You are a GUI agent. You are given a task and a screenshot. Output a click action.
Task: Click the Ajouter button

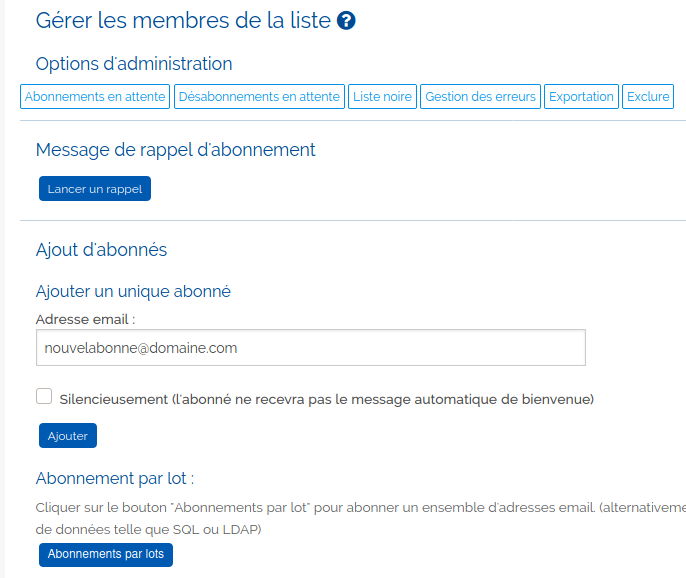tap(68, 436)
